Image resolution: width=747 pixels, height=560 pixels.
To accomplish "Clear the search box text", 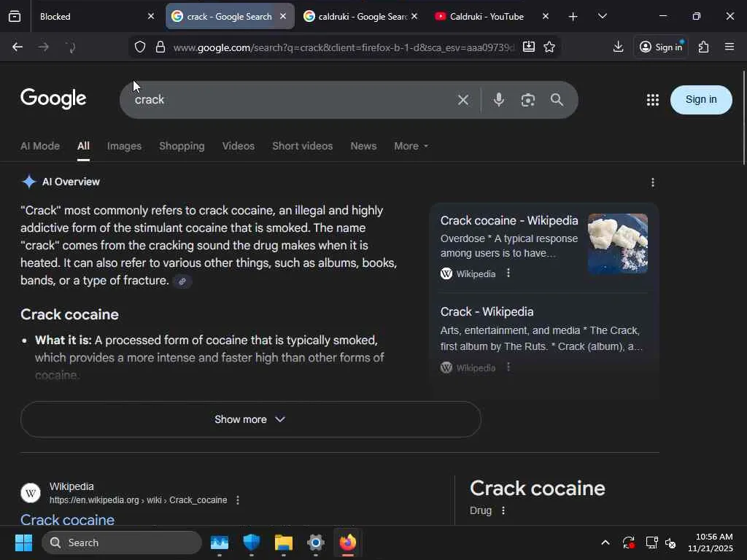I will (x=463, y=100).
